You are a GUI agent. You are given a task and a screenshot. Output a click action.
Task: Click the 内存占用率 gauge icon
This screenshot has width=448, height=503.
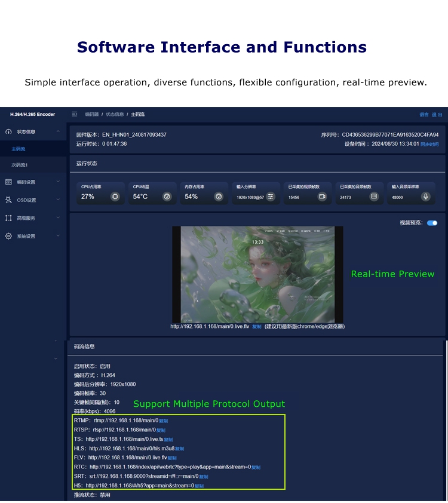(219, 197)
